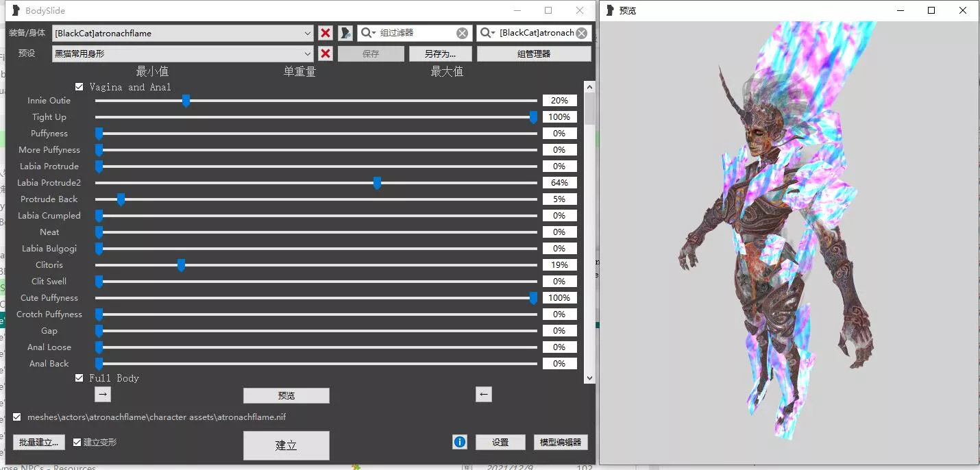Screen dimensions: 980x470
Task: Click the Cute Puffyness 100% value field
Action: coord(559,298)
